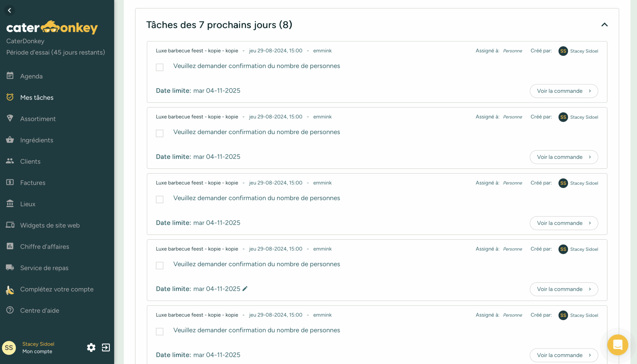This screenshot has width=637, height=364.
Task: Collapse sidebar with back arrow icon
Action: tap(9, 10)
